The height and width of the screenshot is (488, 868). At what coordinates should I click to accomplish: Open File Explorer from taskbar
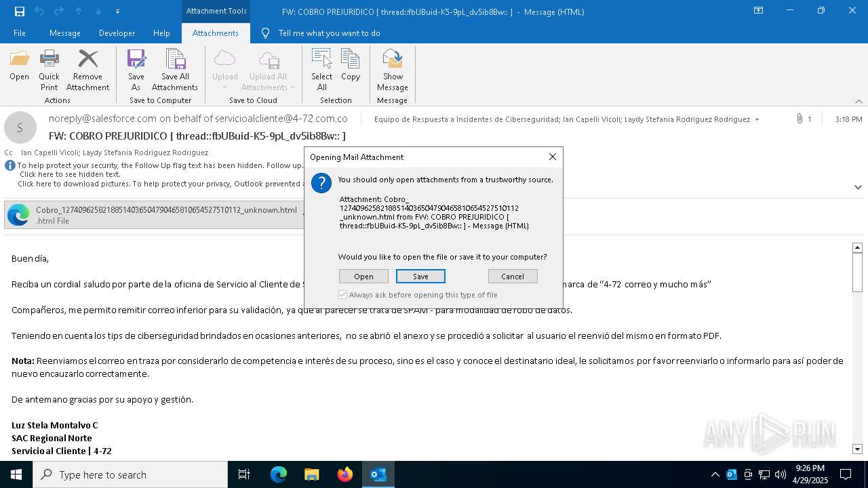point(312,474)
